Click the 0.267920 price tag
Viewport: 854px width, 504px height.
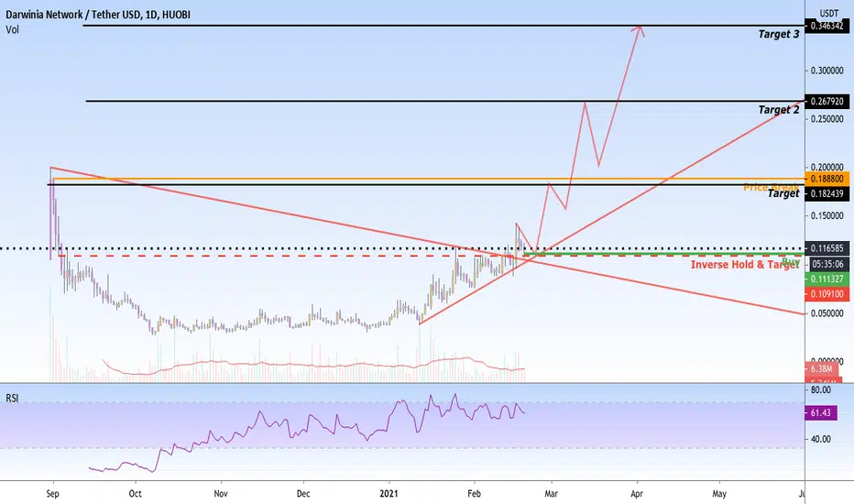tap(827, 102)
